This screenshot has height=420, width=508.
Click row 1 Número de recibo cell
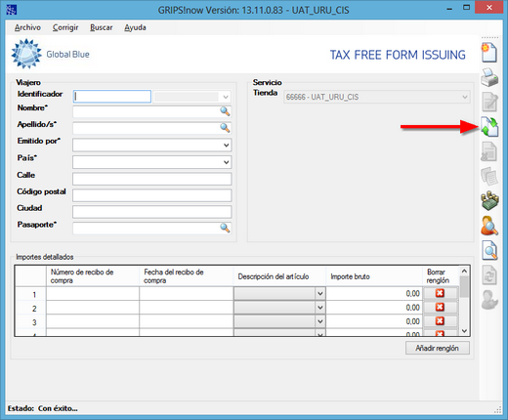tap(93, 294)
